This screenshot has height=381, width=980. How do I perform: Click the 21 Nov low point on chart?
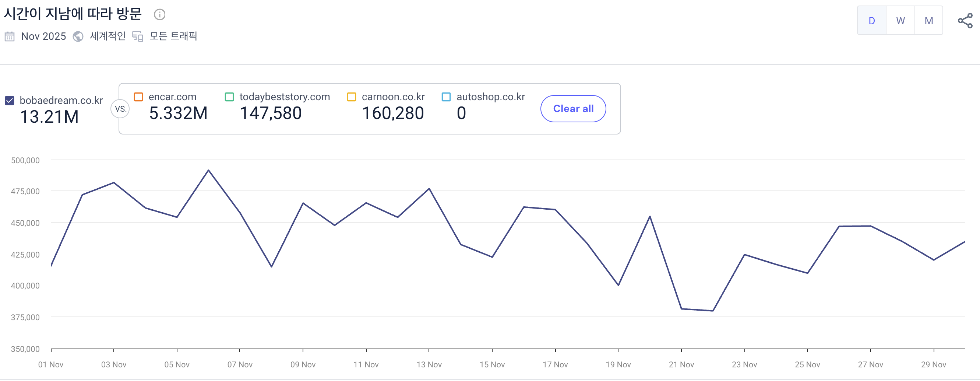(681, 309)
